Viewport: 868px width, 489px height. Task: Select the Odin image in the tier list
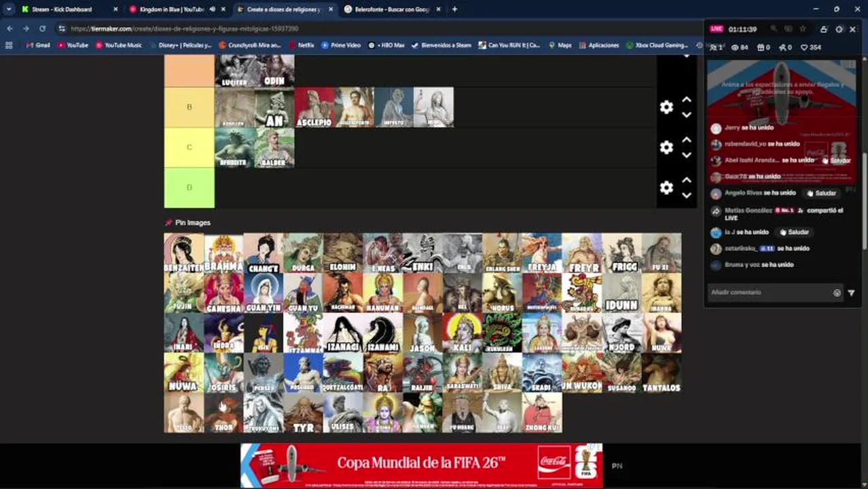click(274, 71)
